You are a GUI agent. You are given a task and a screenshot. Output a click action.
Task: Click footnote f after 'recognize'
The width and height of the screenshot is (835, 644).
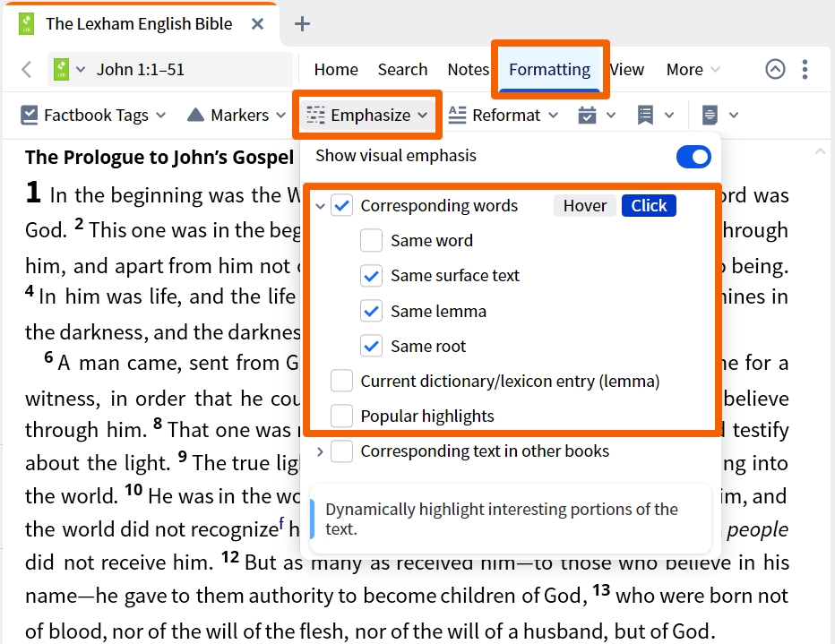tap(280, 524)
